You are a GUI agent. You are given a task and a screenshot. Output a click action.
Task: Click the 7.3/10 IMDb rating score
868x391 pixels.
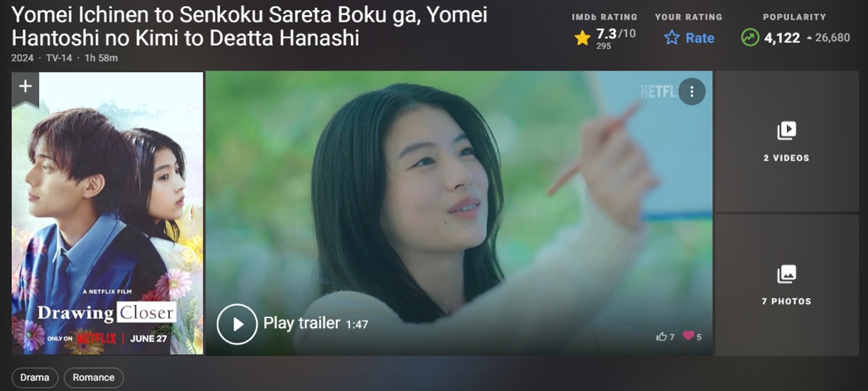[x=616, y=34]
